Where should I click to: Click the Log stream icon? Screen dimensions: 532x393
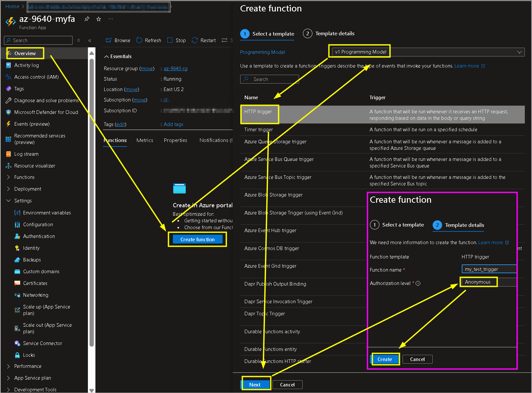[x=8, y=154]
